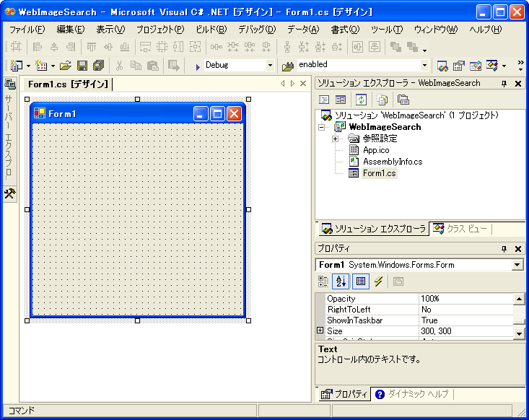Save the current file with the floppy icon
Screen dimensions: 529x420
(82, 66)
